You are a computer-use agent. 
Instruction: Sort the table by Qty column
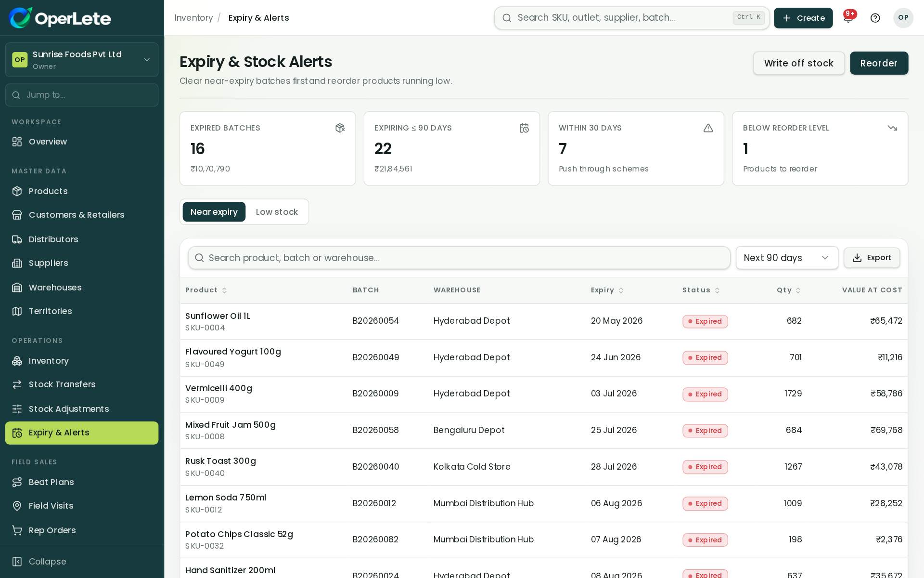789,290
